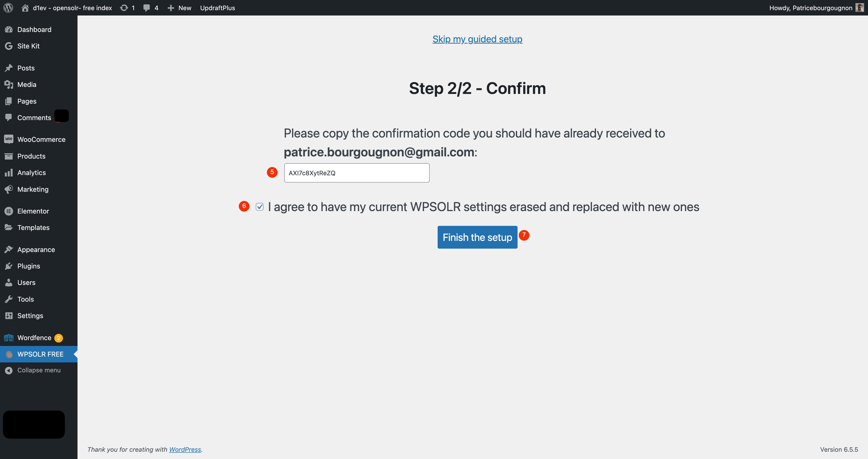Open the site home icon
This screenshot has width=868, height=459.
click(x=25, y=8)
